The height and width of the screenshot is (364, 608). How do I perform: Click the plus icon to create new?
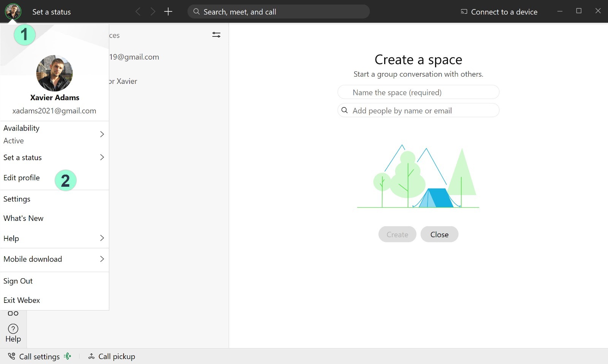[168, 12]
